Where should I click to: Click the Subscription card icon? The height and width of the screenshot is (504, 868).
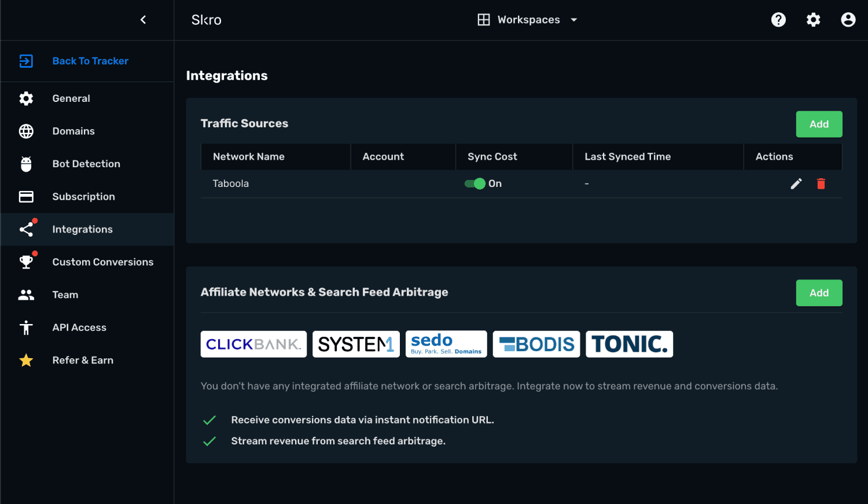(26, 197)
